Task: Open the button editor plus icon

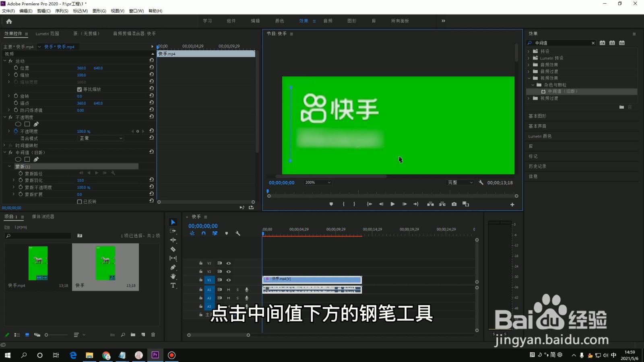Action: coord(512,205)
